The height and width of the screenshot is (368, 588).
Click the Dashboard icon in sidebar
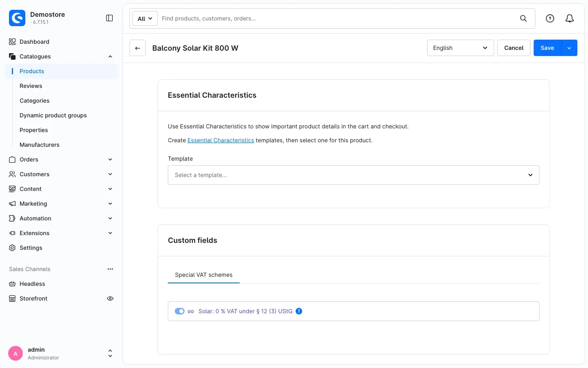click(x=12, y=42)
